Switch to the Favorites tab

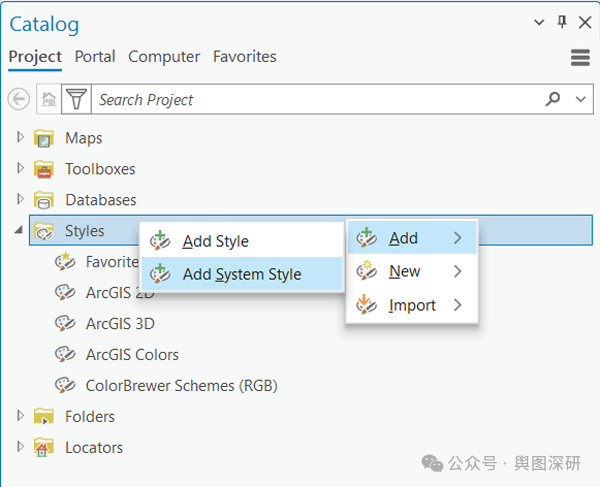tap(245, 57)
